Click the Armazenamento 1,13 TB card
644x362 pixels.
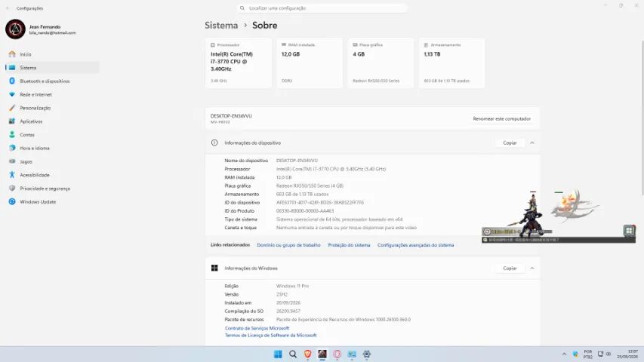tap(451, 63)
